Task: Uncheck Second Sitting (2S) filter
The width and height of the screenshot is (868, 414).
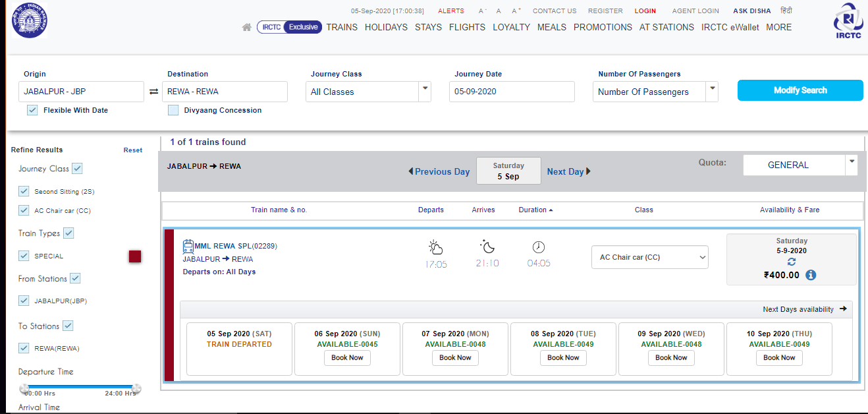Action: (x=24, y=191)
